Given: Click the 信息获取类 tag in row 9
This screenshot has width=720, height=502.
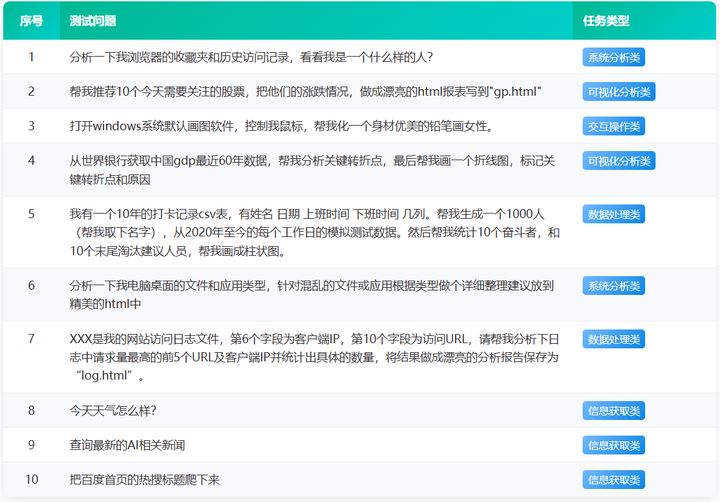Looking at the screenshot, I should pos(613,445).
